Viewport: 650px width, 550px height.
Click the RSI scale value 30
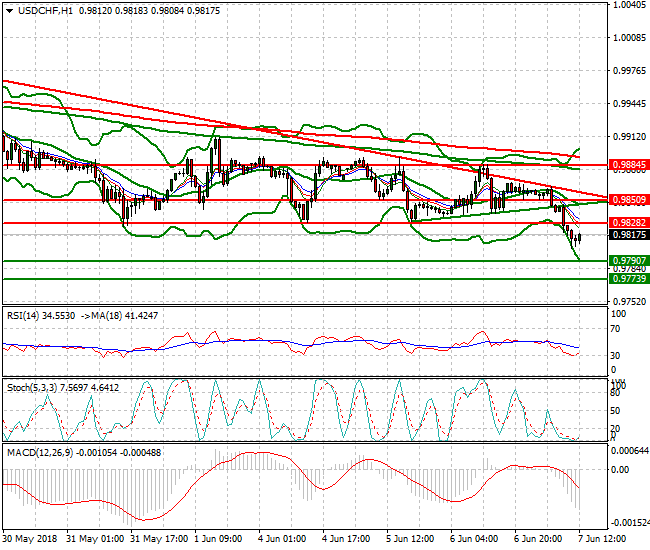[616, 356]
